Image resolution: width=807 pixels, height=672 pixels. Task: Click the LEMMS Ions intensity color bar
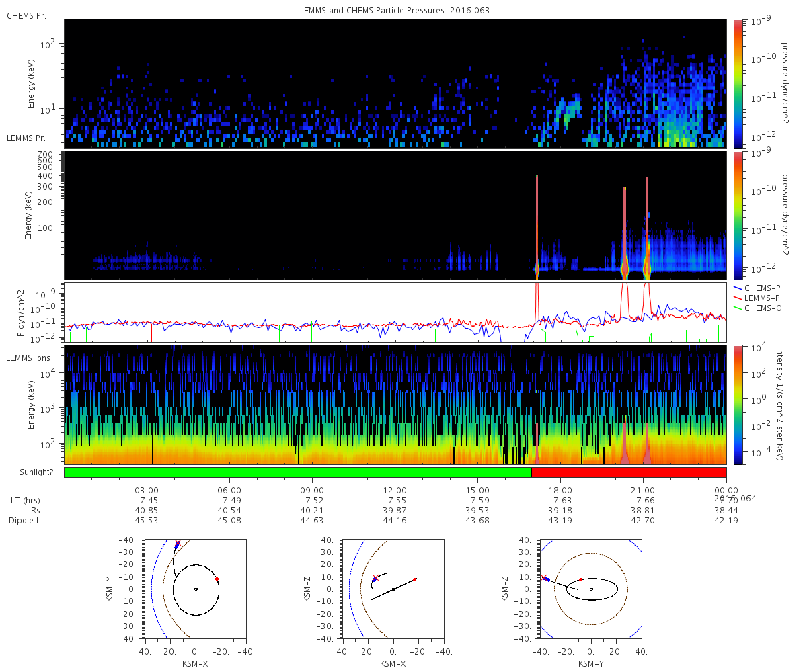(738, 405)
